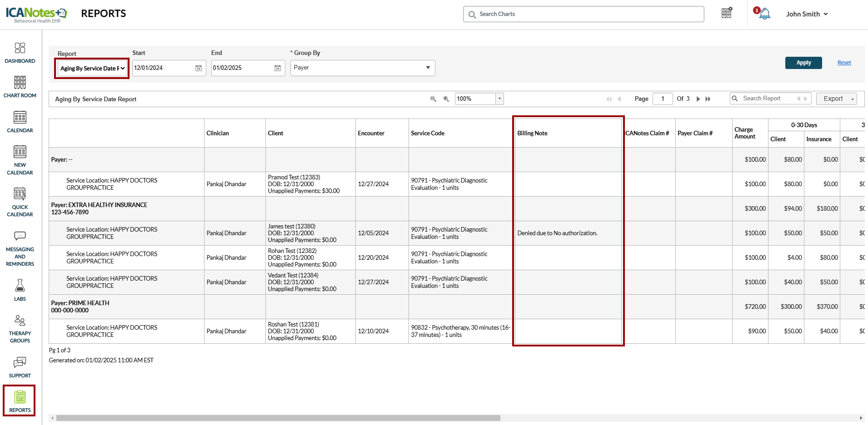868x425 pixels.
Task: Zoom in on the report with magnifier
Action: pos(446,99)
